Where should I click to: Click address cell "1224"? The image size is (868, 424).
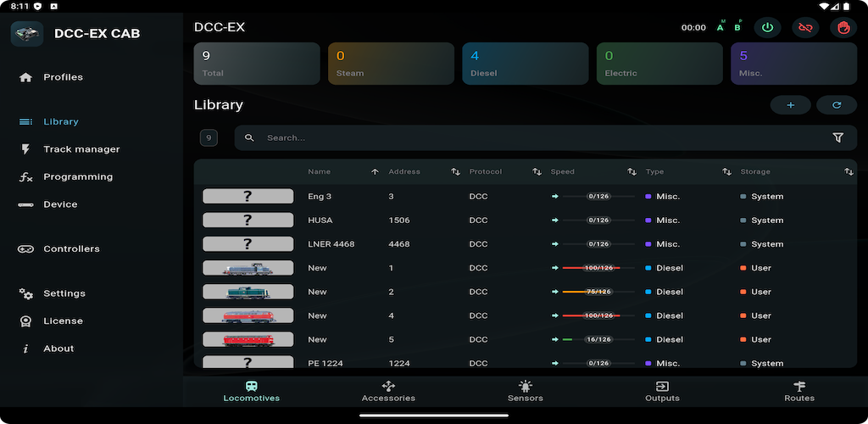(399, 363)
